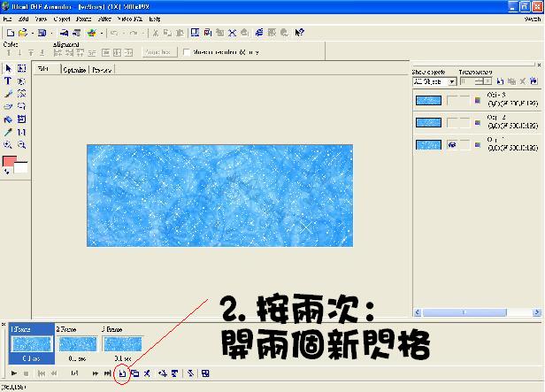Click the Add Frame button in the frame toolbar
The image size is (545, 392).
[x=121, y=373]
